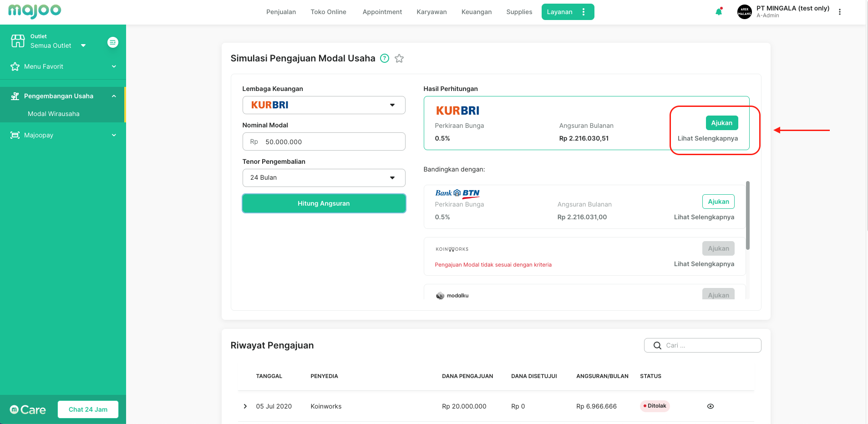
Task: Click the Hitung Angsuran button
Action: (x=324, y=203)
